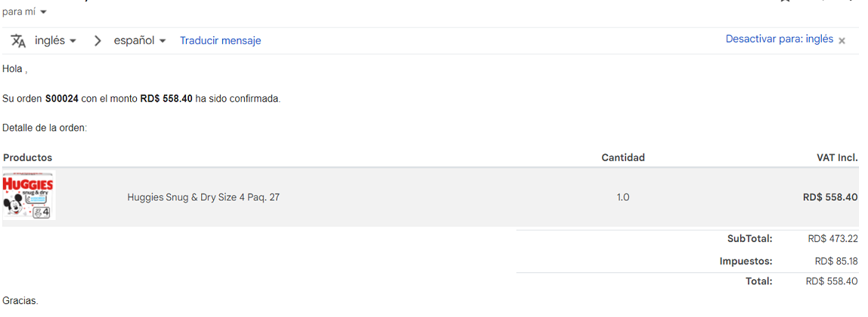The image size is (868, 317).
Task: Click the quantity value 1.0
Action: pos(623,197)
